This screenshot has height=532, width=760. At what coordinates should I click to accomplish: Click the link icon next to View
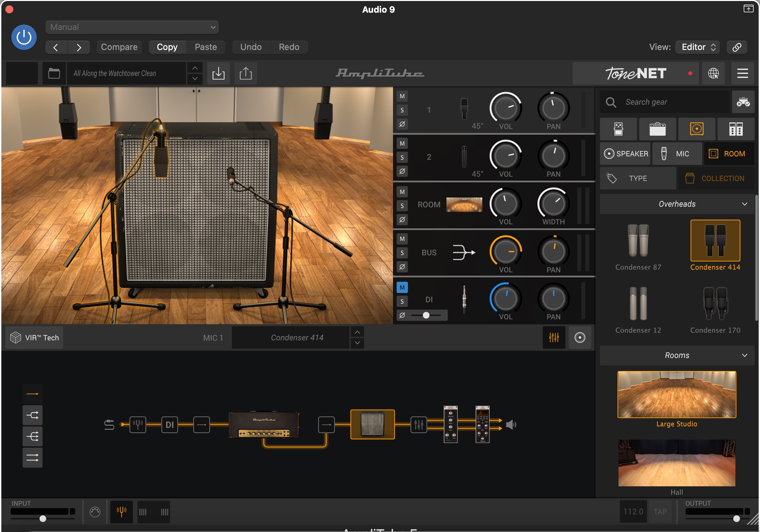coord(737,47)
